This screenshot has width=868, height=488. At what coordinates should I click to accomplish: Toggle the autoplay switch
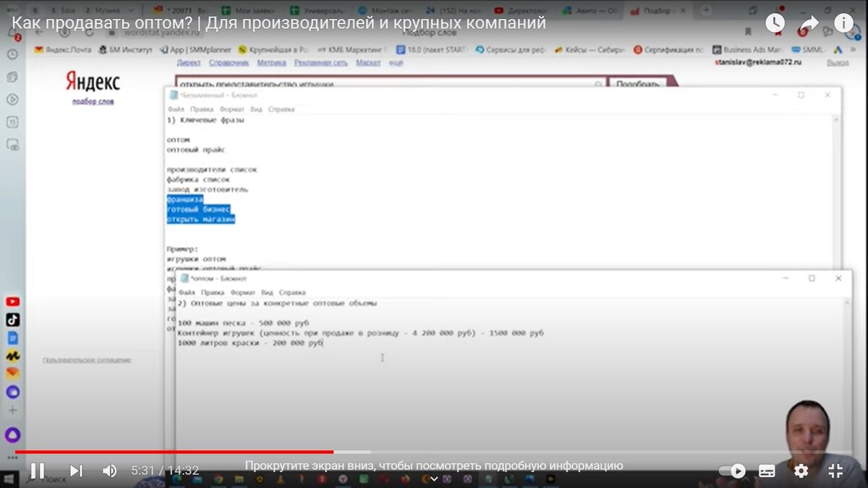tap(733, 471)
